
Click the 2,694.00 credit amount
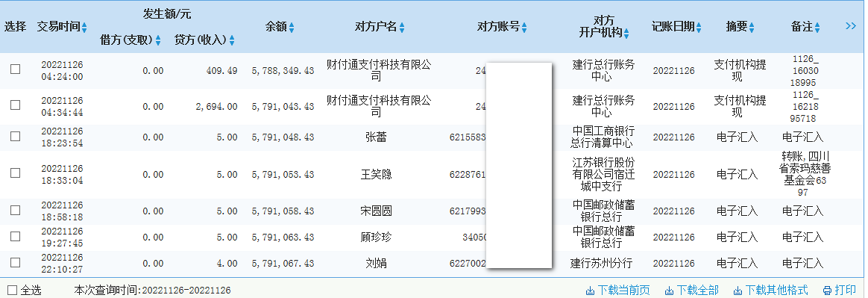pyautogui.click(x=216, y=107)
